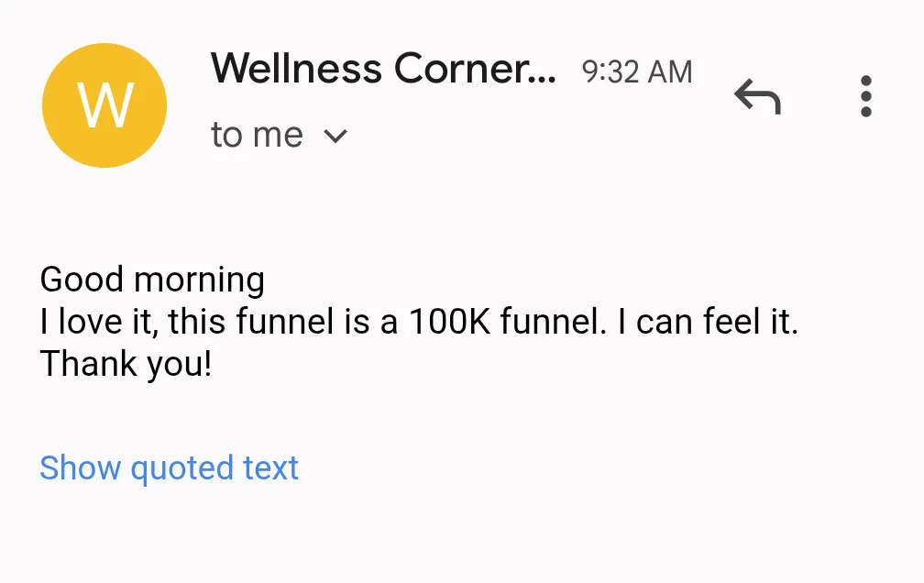924x583 pixels.
Task: Click the letter W inside yellow circle
Action: pos(104,104)
